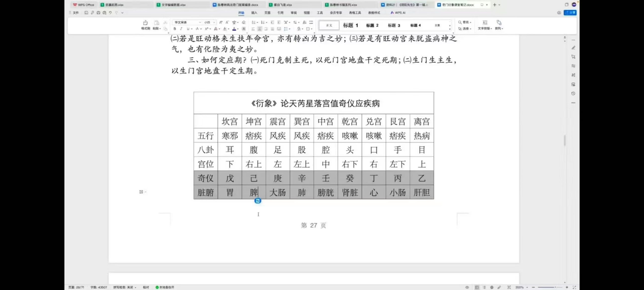Open the table move handle beside table

(141, 192)
